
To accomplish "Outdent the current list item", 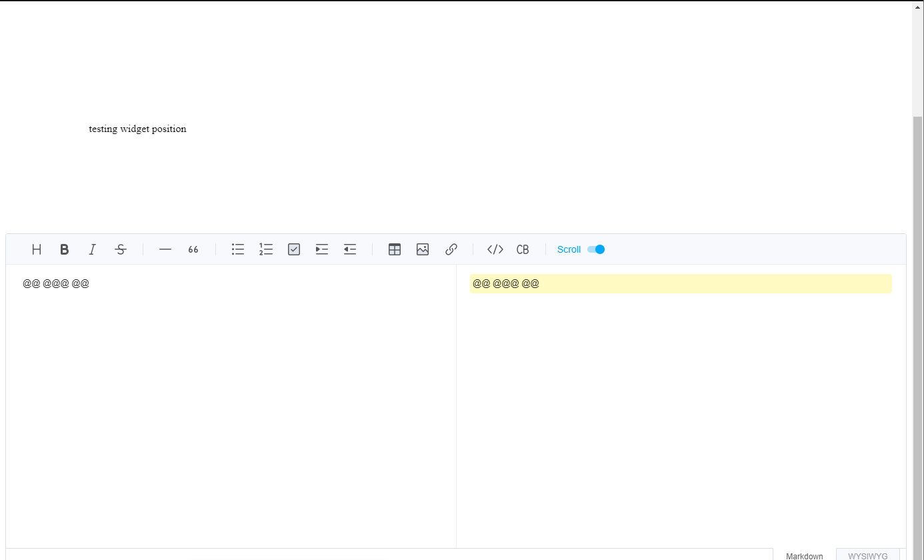I will [x=350, y=249].
